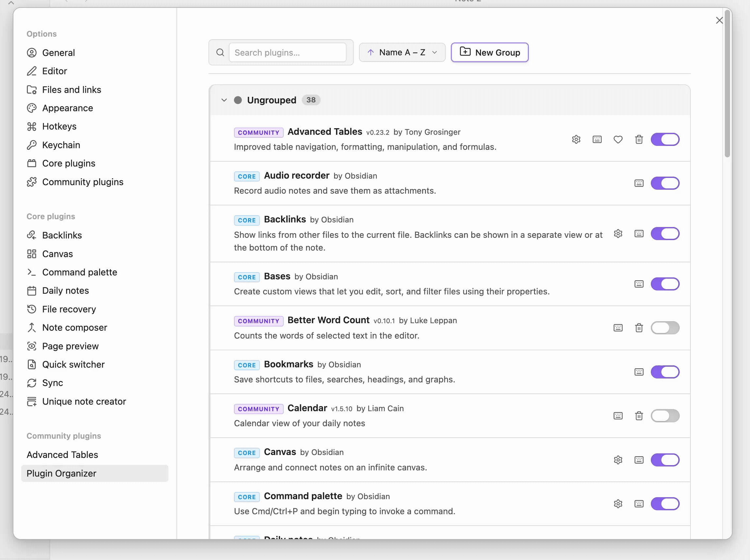This screenshot has width=750, height=560.
Task: Open hotkeys for Better Word Count
Action: click(x=618, y=328)
